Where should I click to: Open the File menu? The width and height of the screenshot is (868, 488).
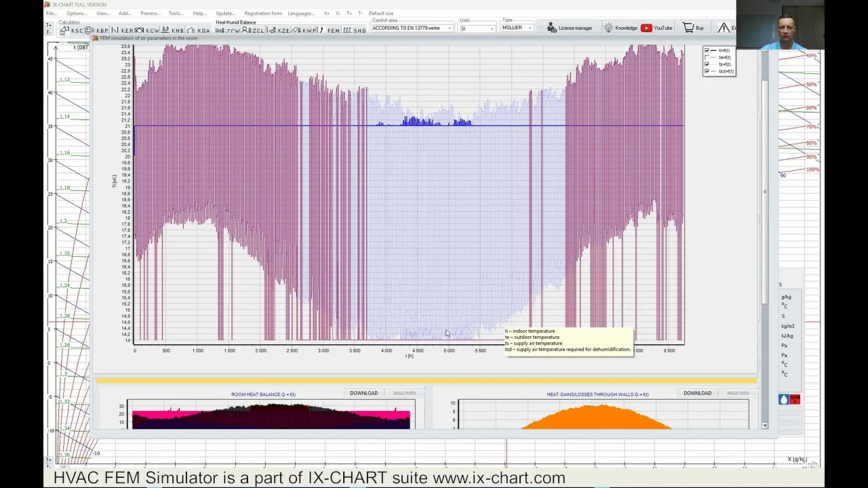52,14
